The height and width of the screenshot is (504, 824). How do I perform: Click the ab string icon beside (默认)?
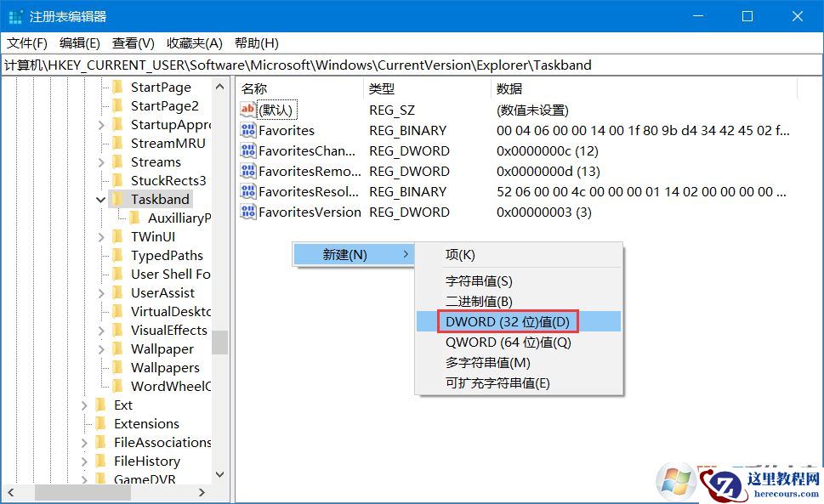click(x=247, y=110)
